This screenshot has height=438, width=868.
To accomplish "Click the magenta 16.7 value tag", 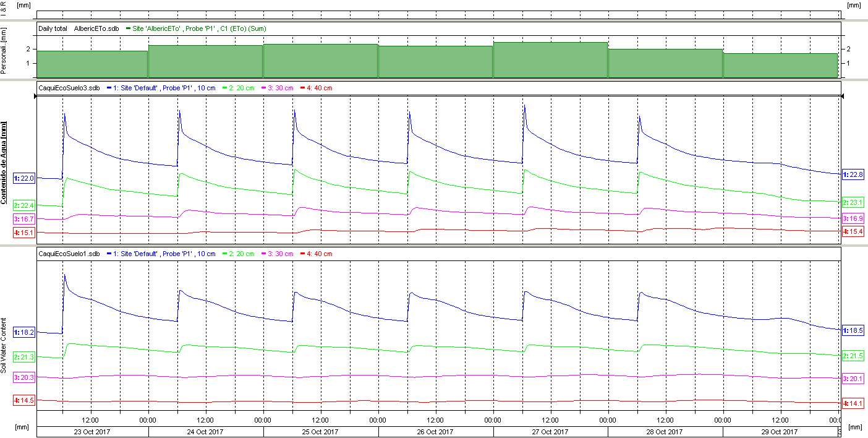I will point(24,219).
